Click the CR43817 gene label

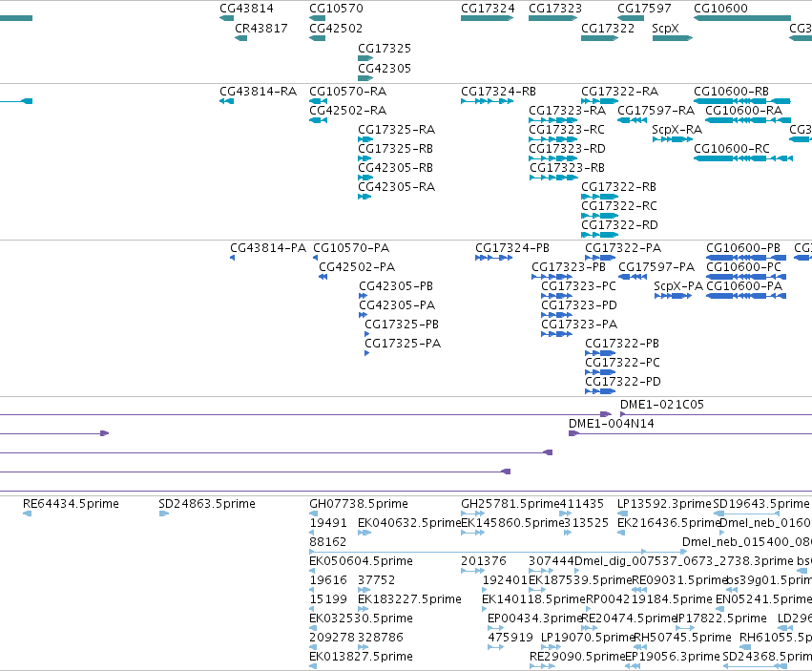261,29
